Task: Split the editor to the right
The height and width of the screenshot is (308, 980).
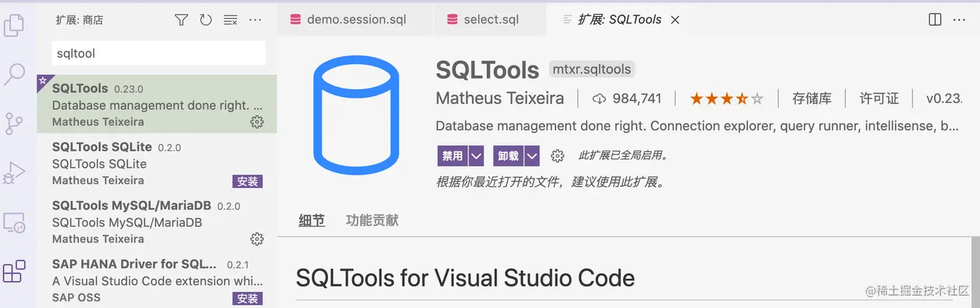Action: point(935,19)
